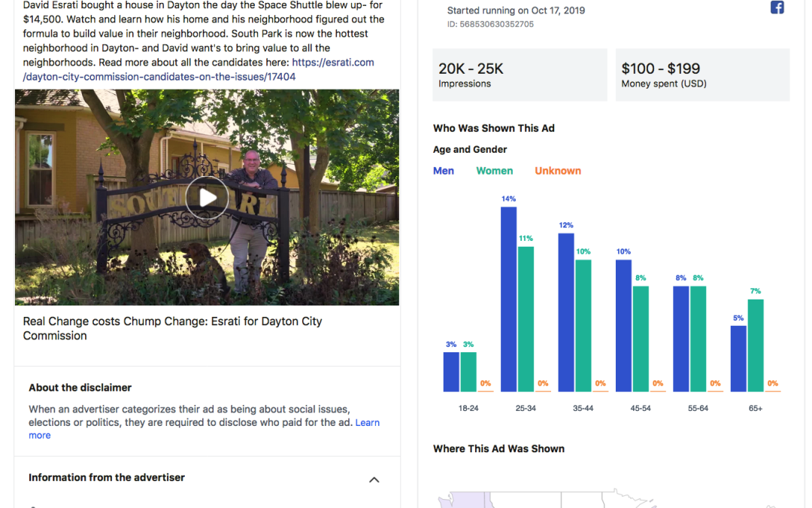
Task: Click the About the disclaimer heading
Action: pos(80,388)
